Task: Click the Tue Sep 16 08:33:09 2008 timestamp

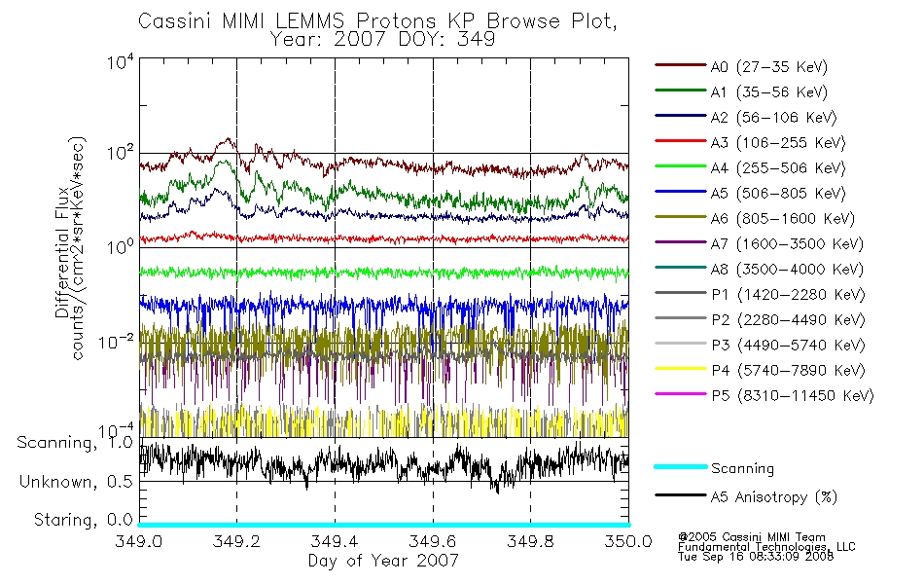Action: pos(756,557)
